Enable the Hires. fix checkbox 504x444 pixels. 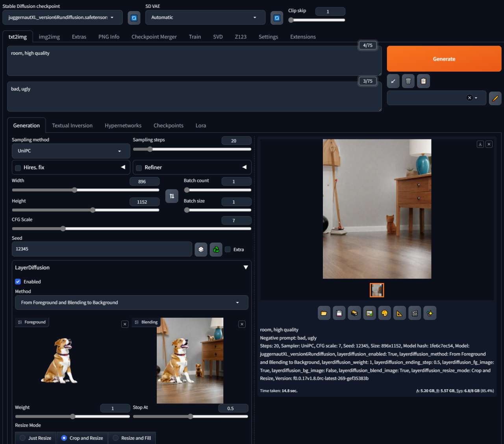(18, 168)
